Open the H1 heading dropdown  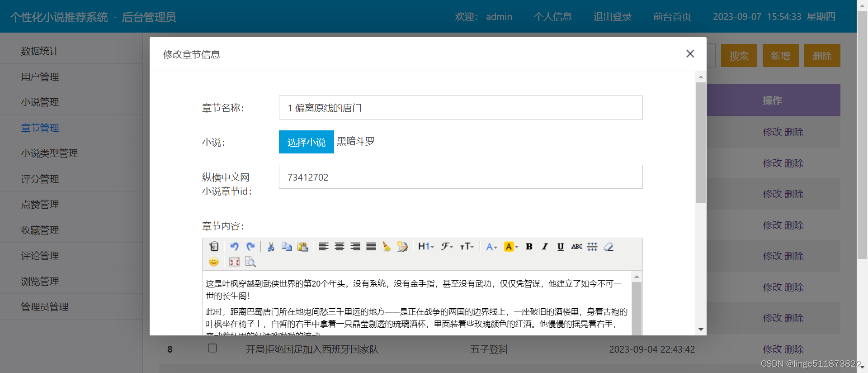pyautogui.click(x=426, y=246)
